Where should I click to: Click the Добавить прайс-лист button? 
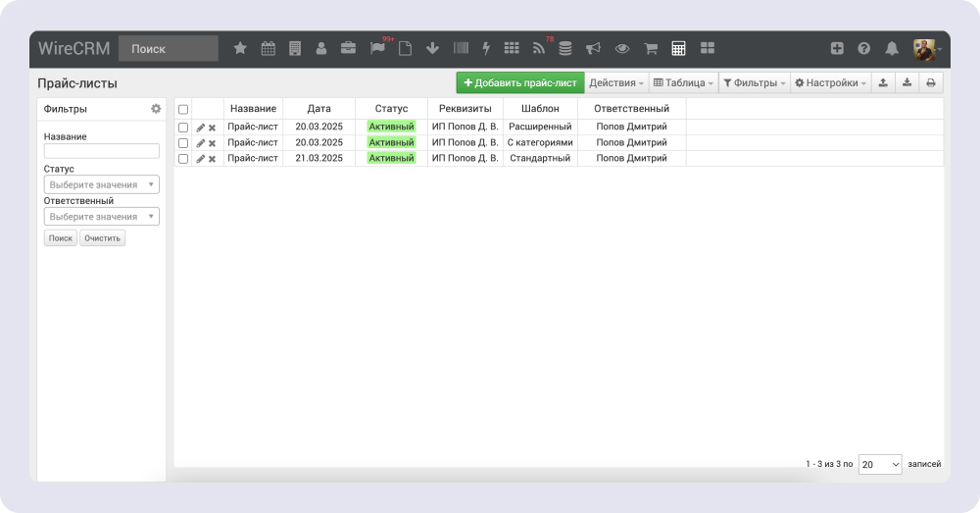pos(519,83)
